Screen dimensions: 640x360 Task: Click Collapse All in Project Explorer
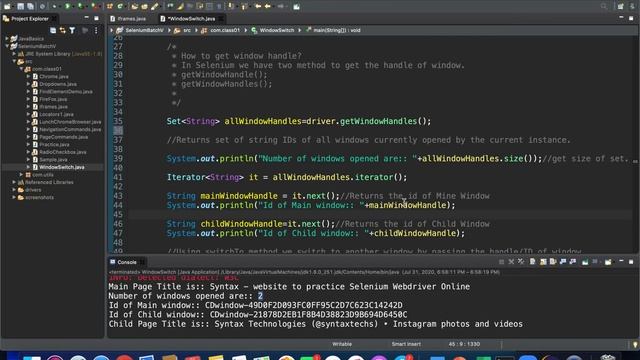(x=53, y=30)
